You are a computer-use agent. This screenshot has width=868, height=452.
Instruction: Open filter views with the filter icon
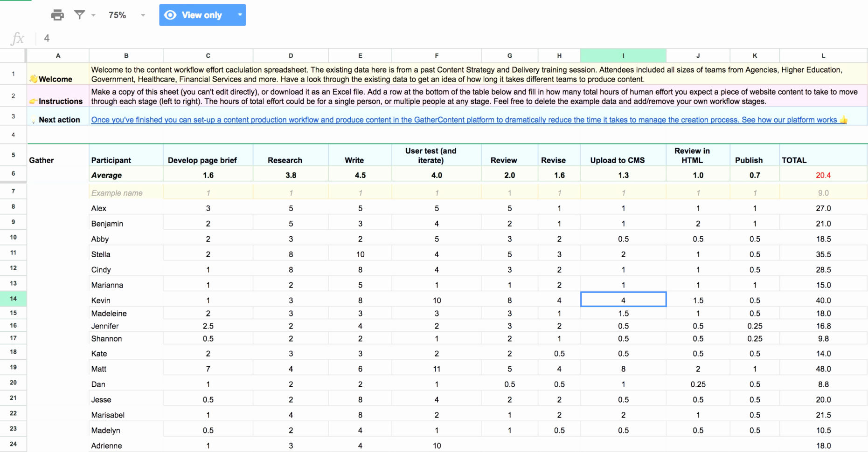click(x=80, y=14)
